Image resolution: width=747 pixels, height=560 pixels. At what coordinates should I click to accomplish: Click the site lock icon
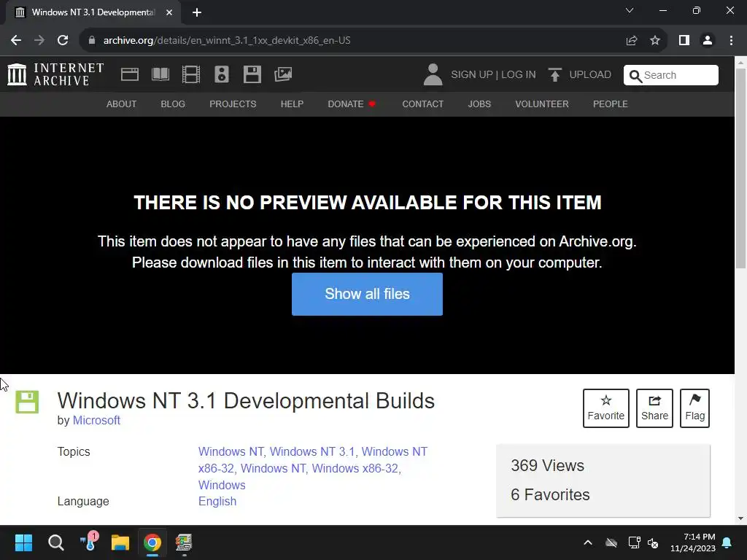(x=92, y=41)
